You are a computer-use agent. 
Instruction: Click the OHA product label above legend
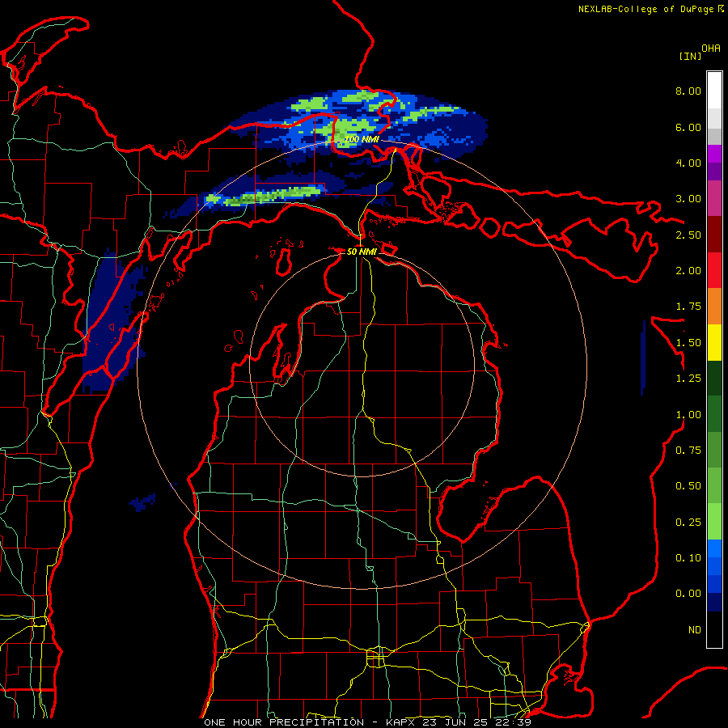(x=711, y=48)
